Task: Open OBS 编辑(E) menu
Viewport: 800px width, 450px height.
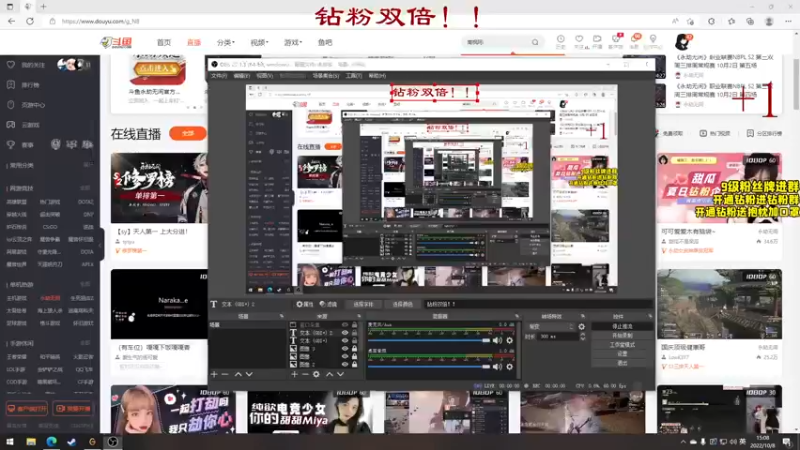Action: [x=241, y=76]
